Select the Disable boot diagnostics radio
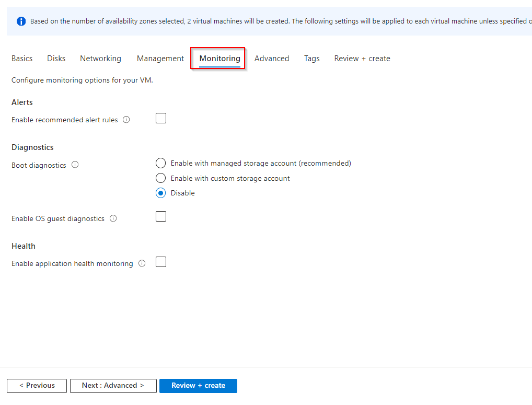Screen dimensions: 532x405 pyautogui.click(x=161, y=193)
